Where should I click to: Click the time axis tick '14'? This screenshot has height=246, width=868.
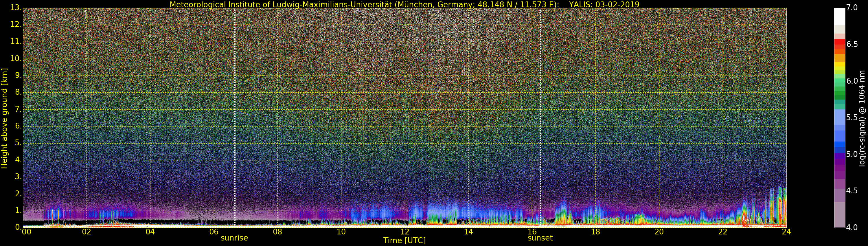(x=468, y=232)
